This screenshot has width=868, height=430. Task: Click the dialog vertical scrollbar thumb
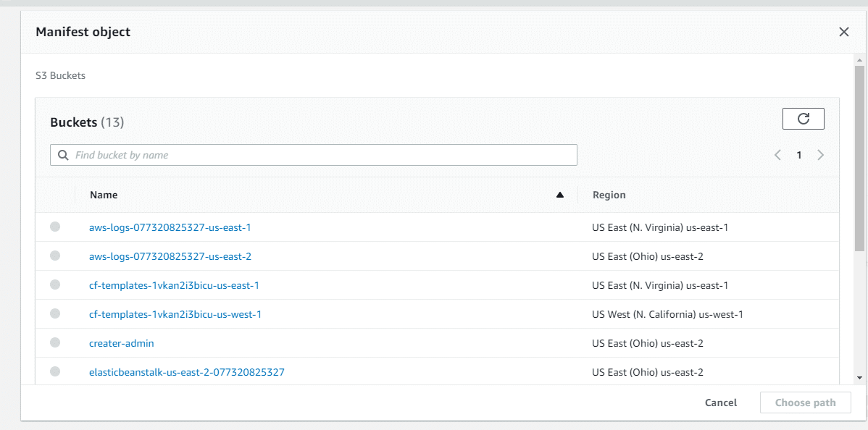tap(859, 158)
